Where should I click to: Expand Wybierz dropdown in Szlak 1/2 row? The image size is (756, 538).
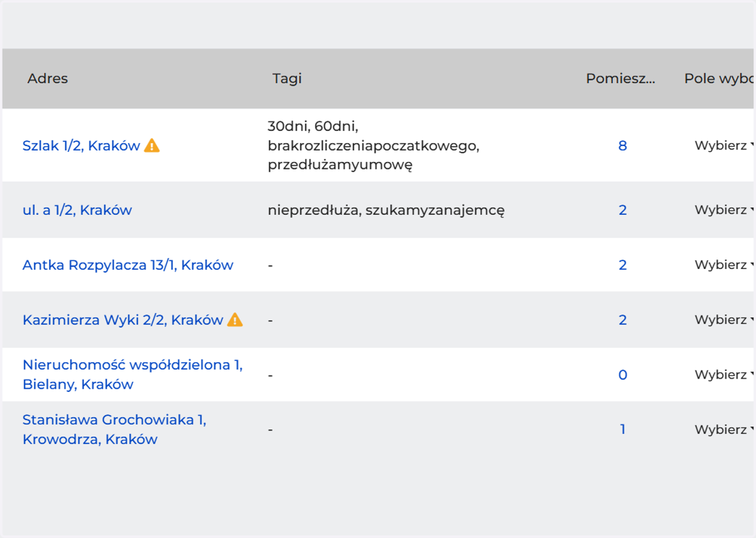724,146
